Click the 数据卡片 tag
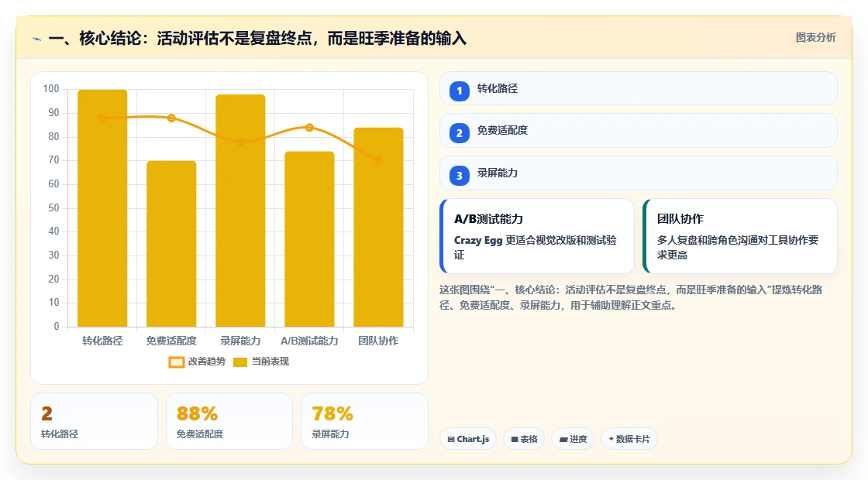The image size is (868, 480). (x=629, y=439)
